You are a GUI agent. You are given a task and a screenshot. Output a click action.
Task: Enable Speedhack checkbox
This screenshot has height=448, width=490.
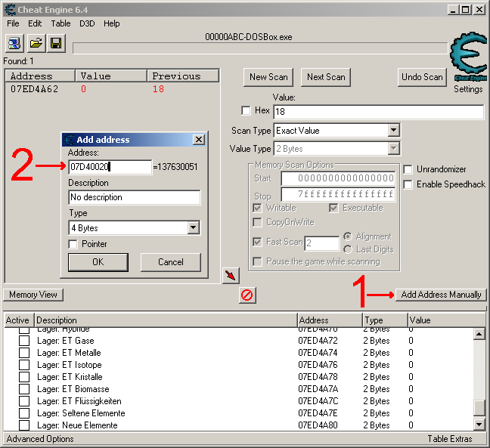click(x=408, y=184)
